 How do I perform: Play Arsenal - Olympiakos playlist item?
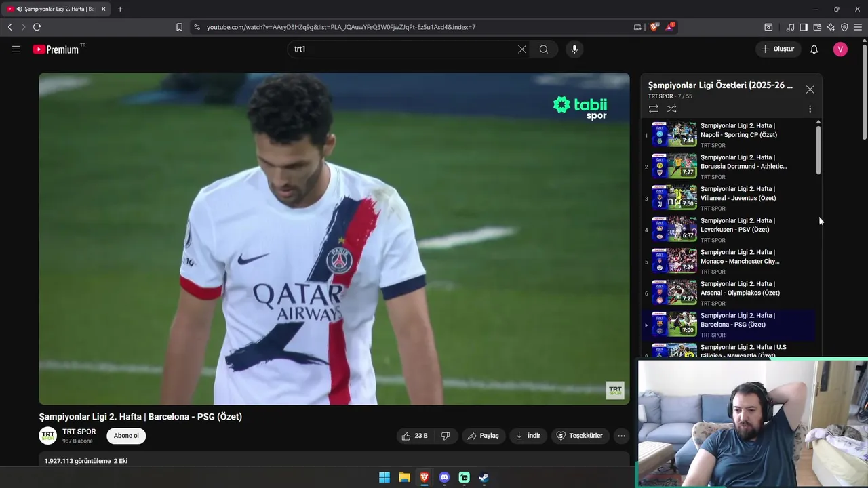click(x=729, y=293)
